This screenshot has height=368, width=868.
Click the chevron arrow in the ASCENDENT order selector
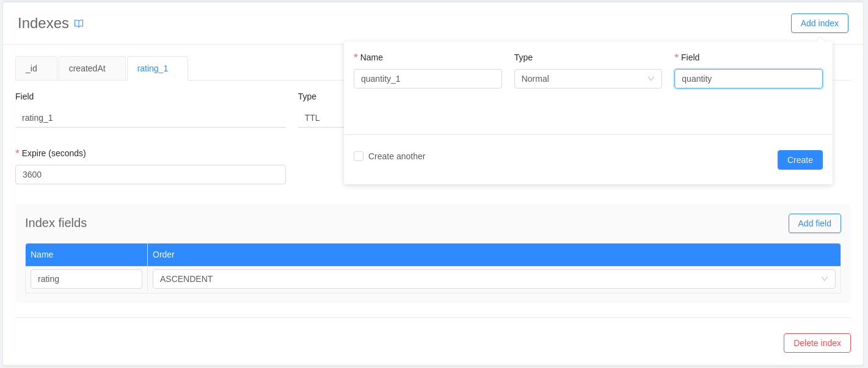pyautogui.click(x=824, y=279)
